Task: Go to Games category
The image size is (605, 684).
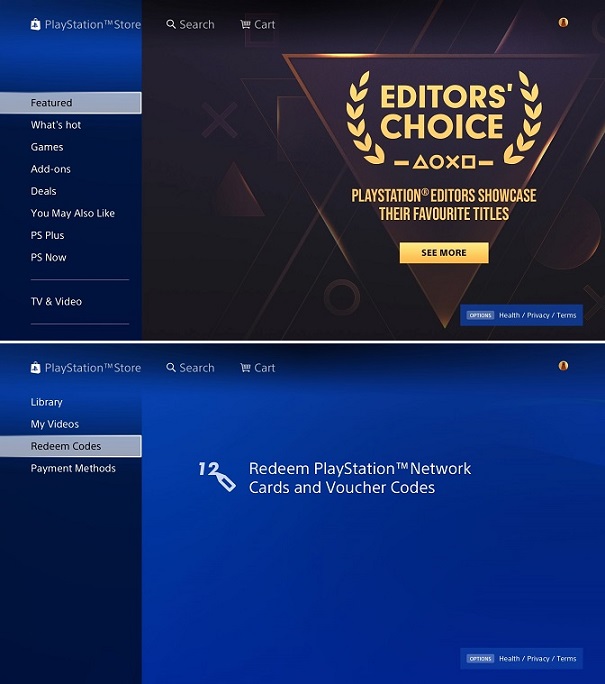Action: [47, 147]
